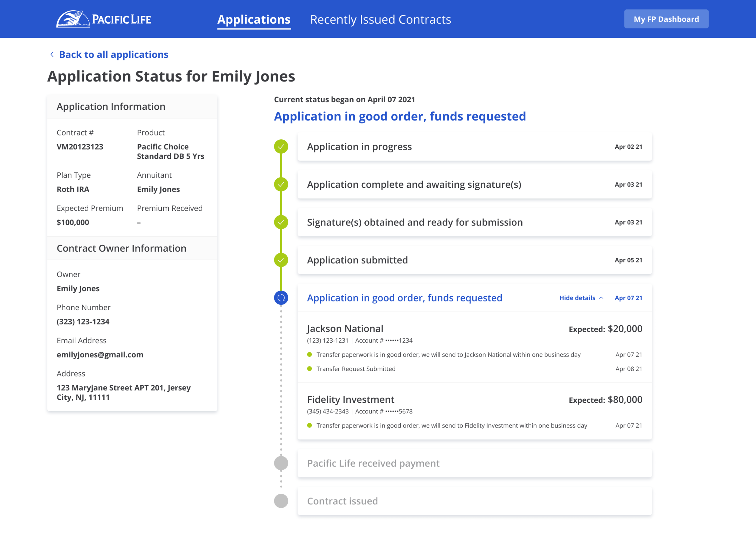Click the Fidelity Investment transfer entry

click(x=350, y=399)
